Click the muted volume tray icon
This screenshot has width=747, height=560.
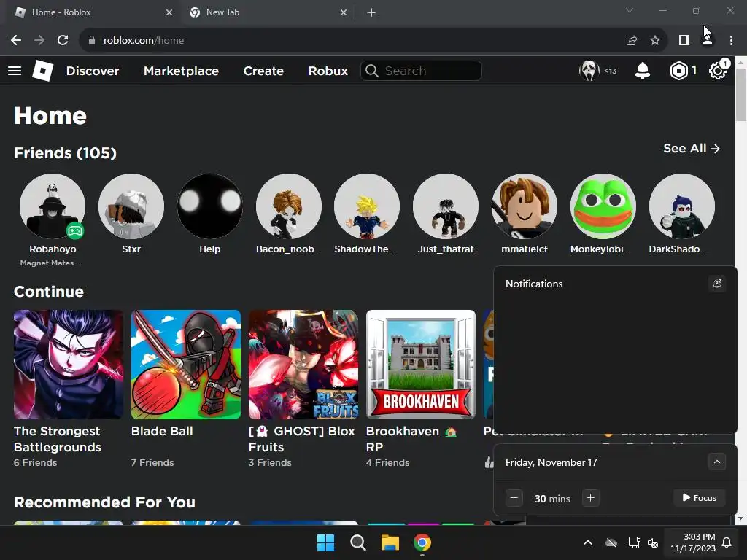tap(653, 542)
